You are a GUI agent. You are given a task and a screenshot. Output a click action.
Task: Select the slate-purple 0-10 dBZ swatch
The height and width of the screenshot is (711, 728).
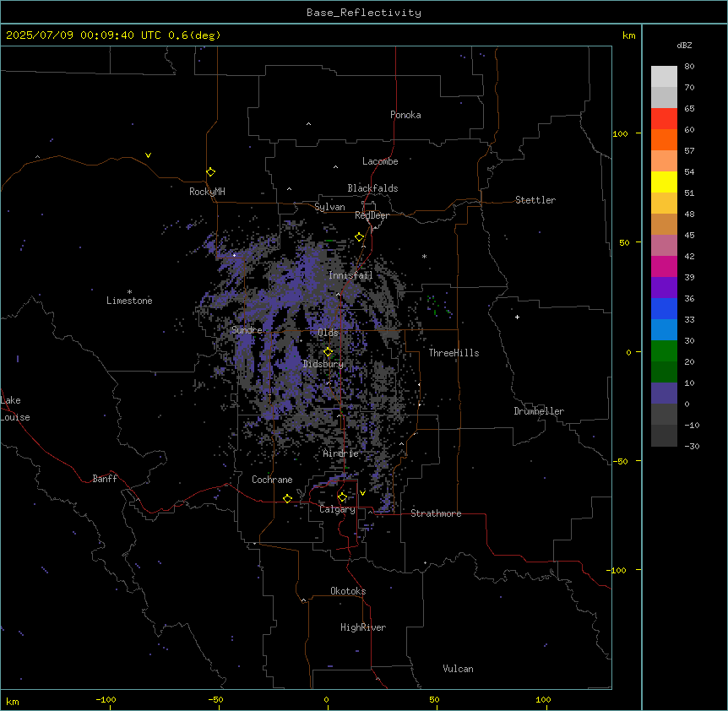point(664,393)
